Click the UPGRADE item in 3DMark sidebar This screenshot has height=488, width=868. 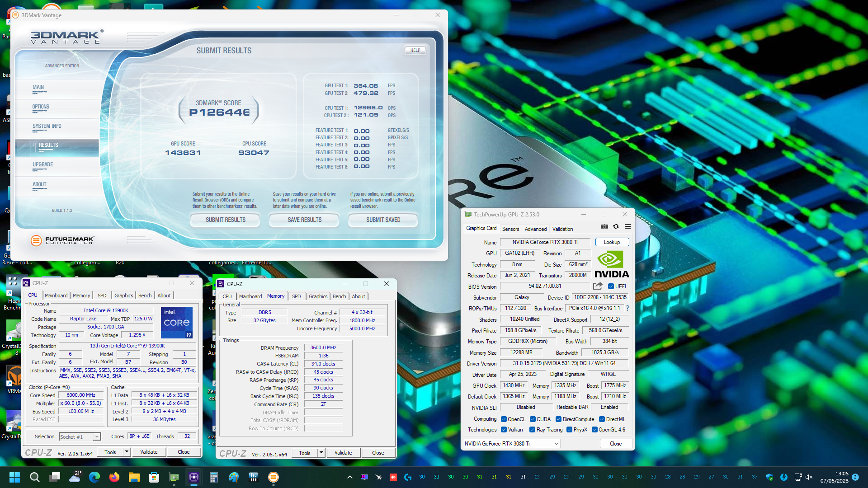pos(42,165)
